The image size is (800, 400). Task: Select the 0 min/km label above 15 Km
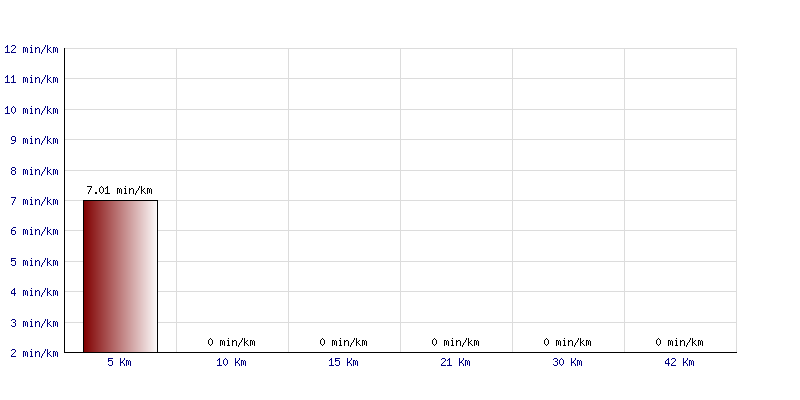(343, 342)
